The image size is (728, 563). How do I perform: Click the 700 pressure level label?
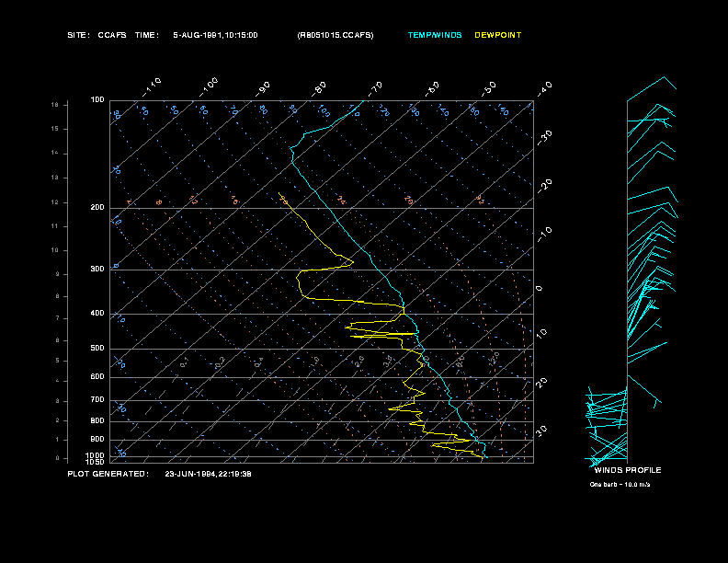click(97, 400)
